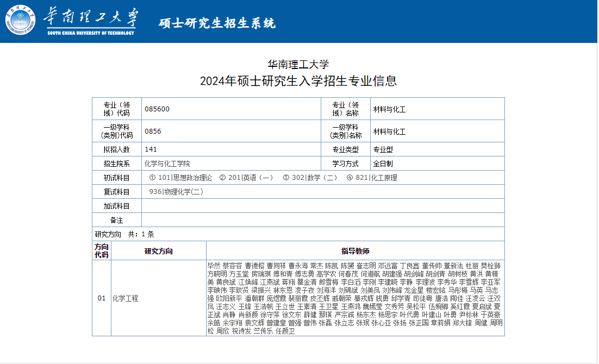Click the 招生院系 label cell
Image resolution: width=599 pixels, height=364 pixels.
[116, 164]
